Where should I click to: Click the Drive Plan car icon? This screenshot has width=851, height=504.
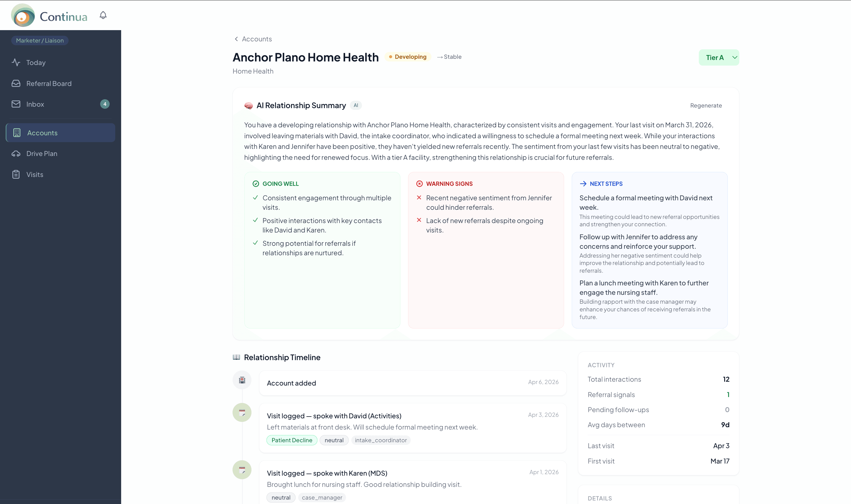(16, 154)
